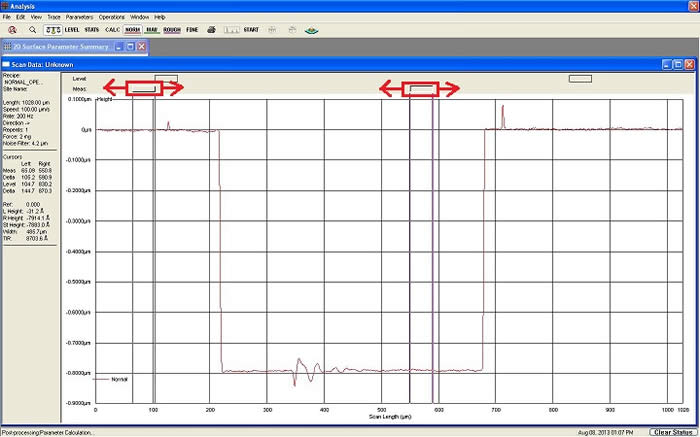
Task: Click the St Height value row
Action: [x=26, y=225]
